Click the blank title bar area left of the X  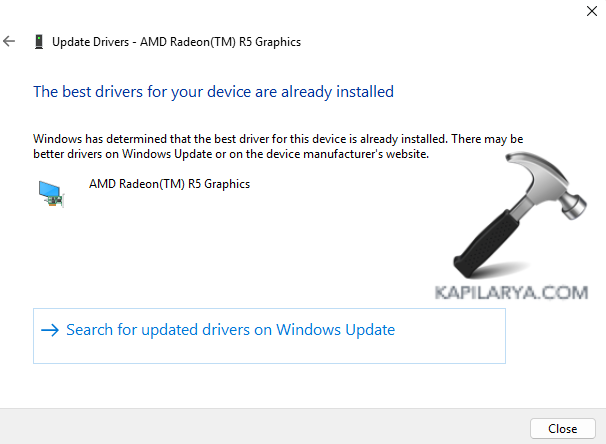[x=300, y=12]
